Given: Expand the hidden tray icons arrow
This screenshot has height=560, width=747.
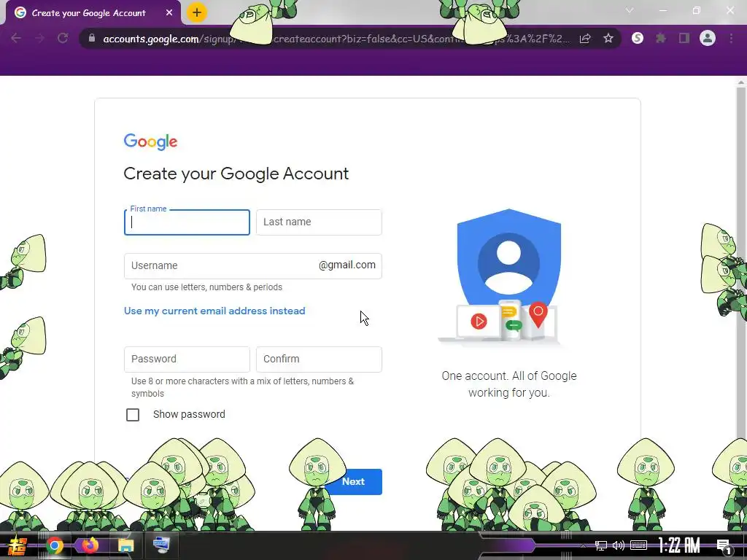Looking at the screenshot, I should pyautogui.click(x=583, y=545).
